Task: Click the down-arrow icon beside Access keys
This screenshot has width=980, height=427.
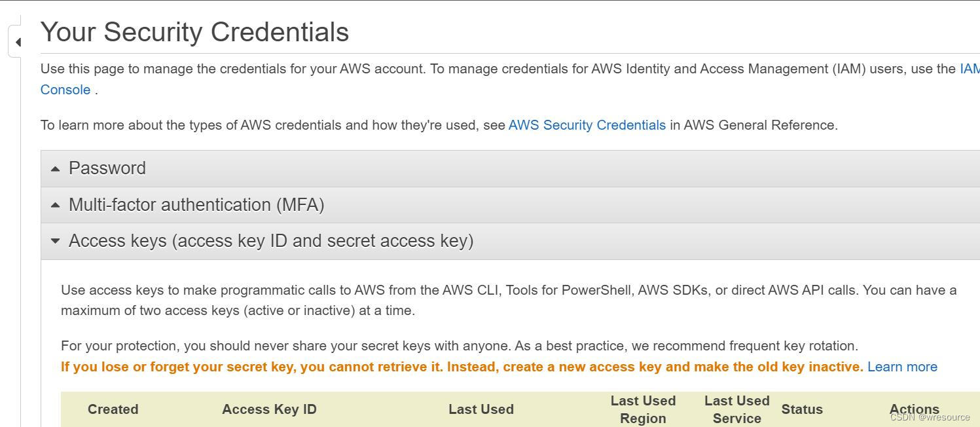Action: coord(56,241)
